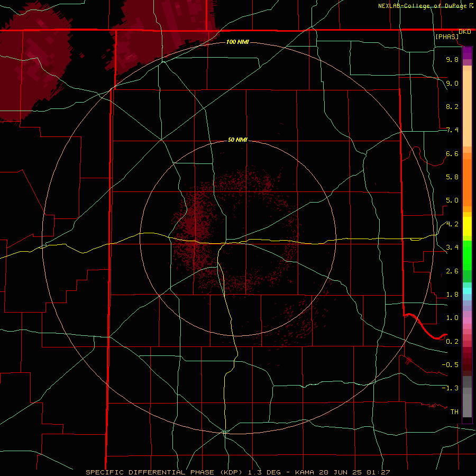The width and height of the screenshot is (476, 476).
Task: Select the 9.8 value on the scale
Action: 452,59
